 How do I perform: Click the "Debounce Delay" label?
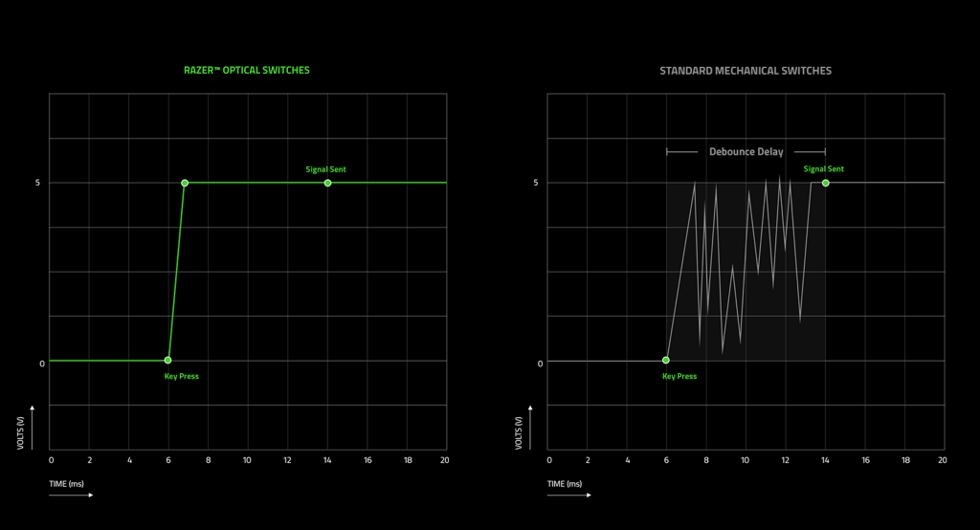click(746, 152)
